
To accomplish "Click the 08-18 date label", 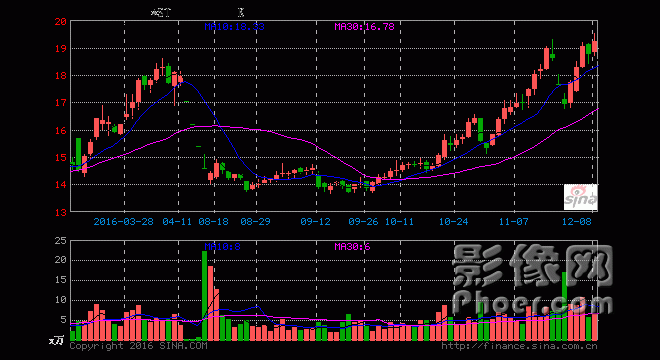I will coord(213,222).
